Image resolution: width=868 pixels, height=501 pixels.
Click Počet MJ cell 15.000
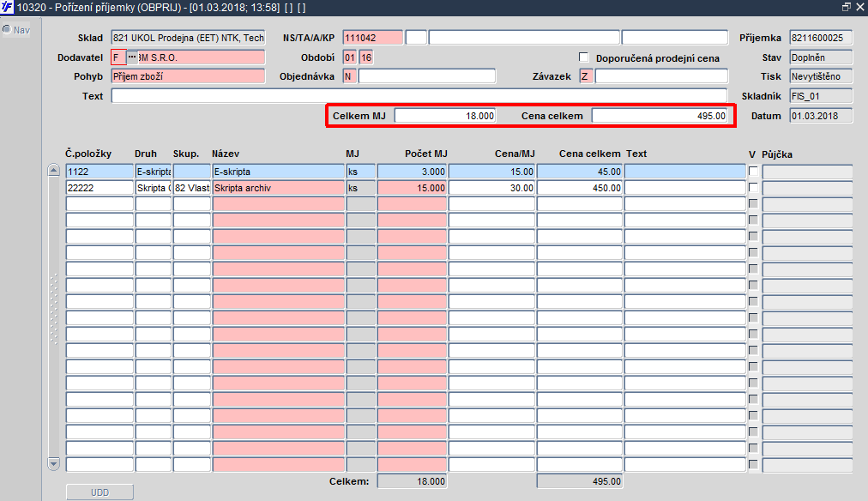point(412,188)
